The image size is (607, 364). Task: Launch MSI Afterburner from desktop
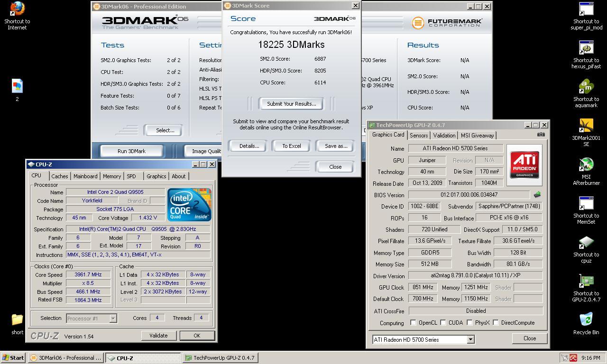point(586,164)
